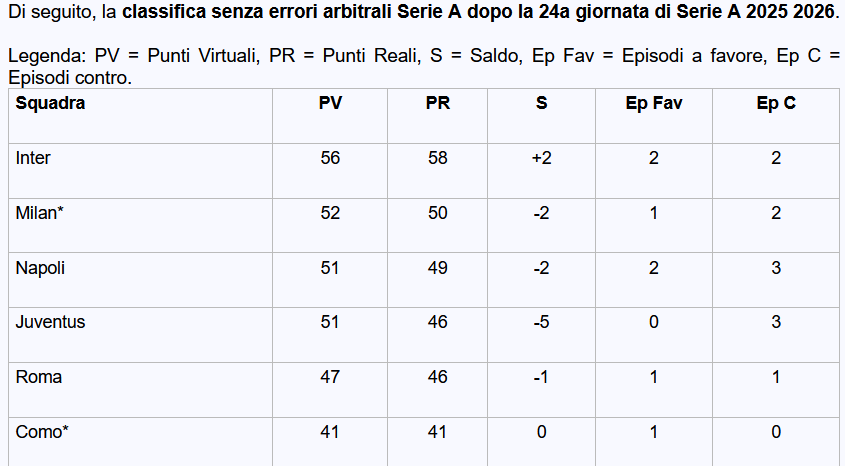Click Napoli's Ep C value 3
The image size is (845, 466).
(x=776, y=268)
